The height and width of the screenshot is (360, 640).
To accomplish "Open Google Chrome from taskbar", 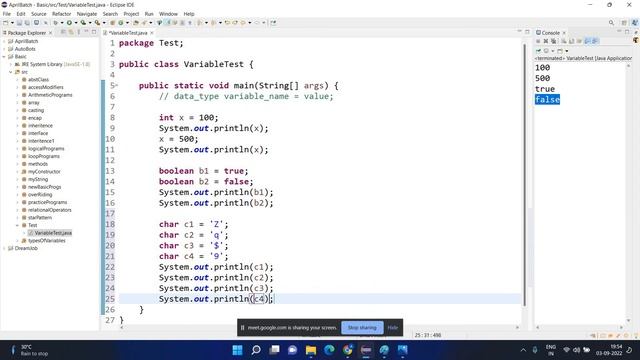I will (347, 350).
